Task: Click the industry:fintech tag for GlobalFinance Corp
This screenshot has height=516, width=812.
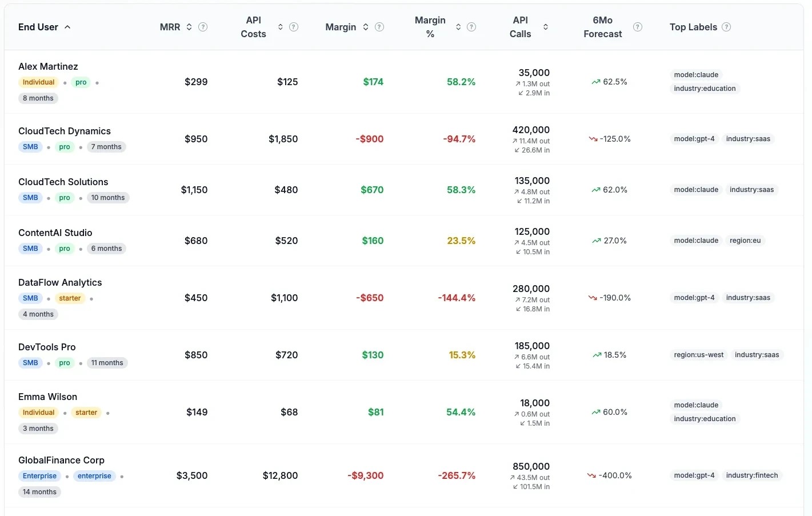Action: [x=753, y=475]
